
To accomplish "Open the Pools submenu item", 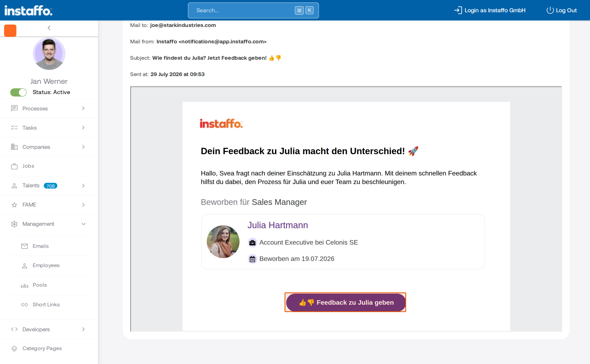I will coord(49,285).
